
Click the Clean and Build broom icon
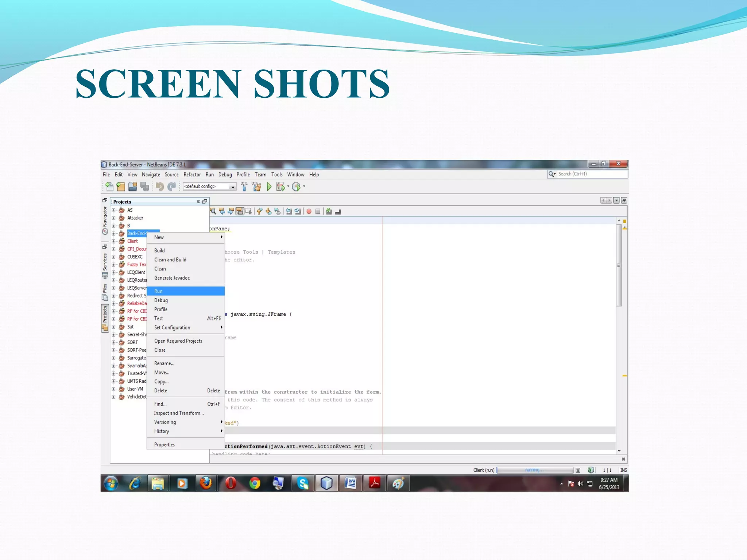click(x=256, y=187)
